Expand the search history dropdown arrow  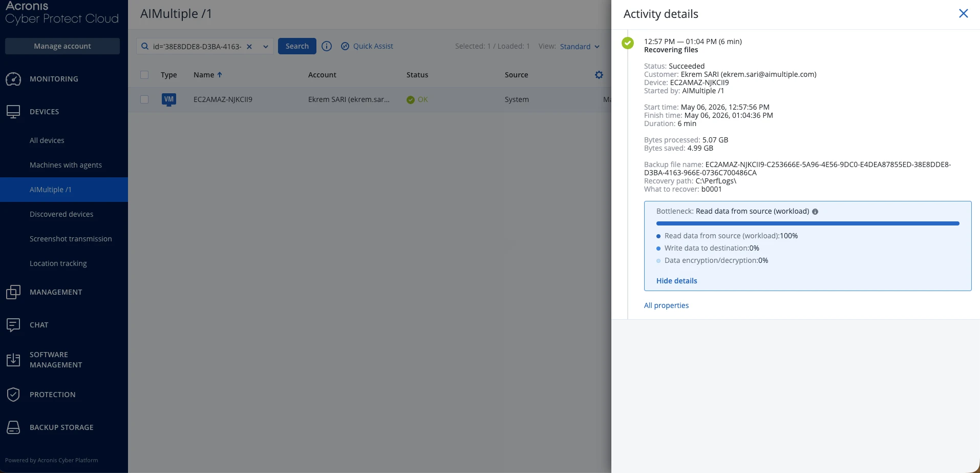266,46
